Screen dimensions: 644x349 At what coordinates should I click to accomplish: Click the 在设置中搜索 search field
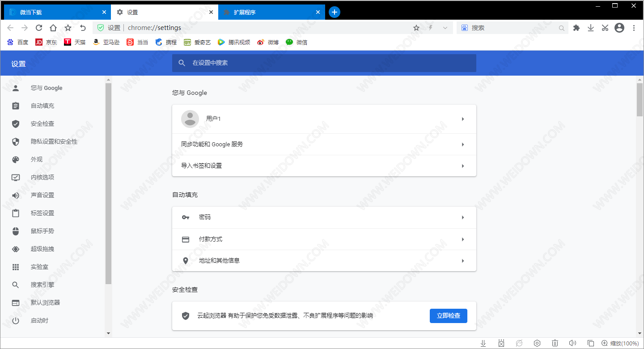click(324, 63)
